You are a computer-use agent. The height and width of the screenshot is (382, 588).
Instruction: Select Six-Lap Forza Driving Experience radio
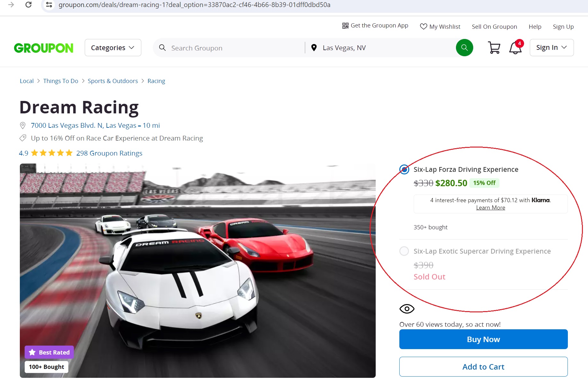(404, 170)
